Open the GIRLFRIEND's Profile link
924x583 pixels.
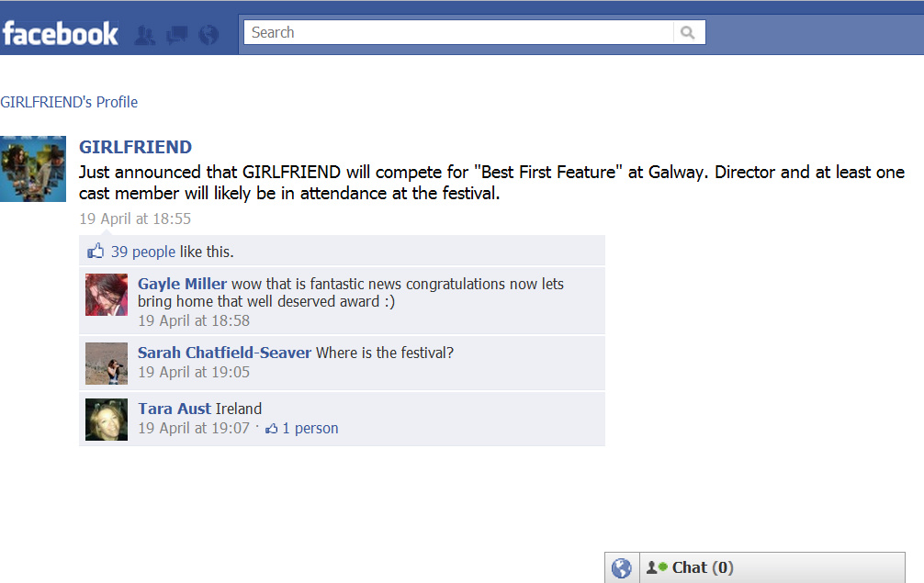tap(69, 102)
